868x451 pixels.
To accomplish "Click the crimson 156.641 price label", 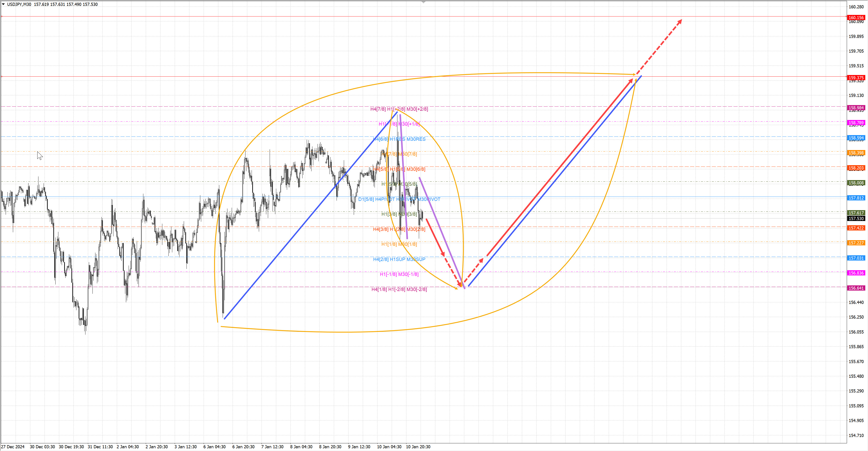I will (856, 288).
